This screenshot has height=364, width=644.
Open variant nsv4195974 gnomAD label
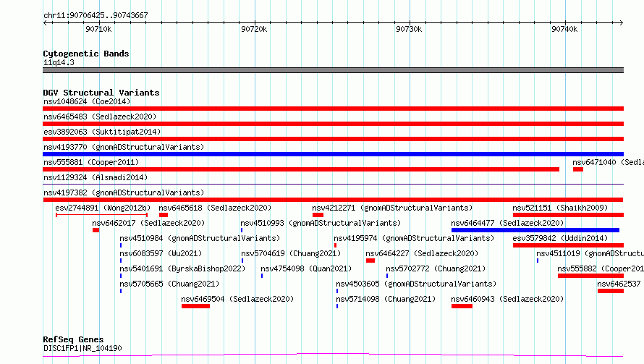coord(414,238)
